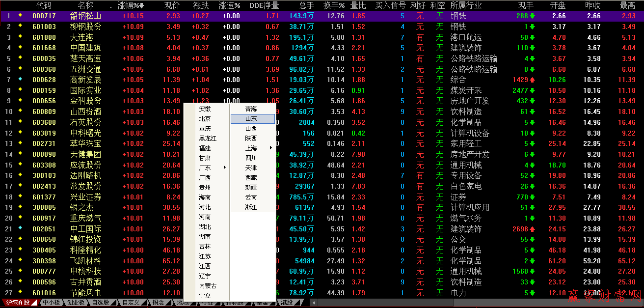This screenshot has width=644, height=308.
Task: Click the yellow diamond marker beside 000717
Action: (20, 16)
